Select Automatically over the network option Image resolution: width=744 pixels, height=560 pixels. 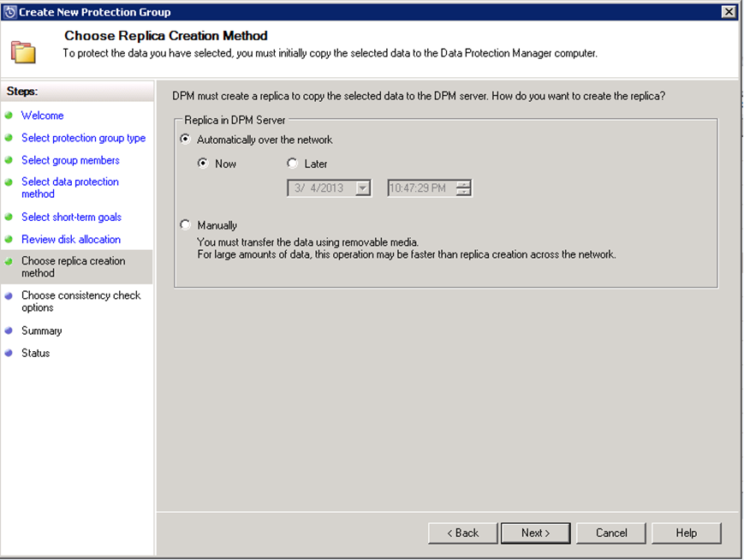click(185, 139)
